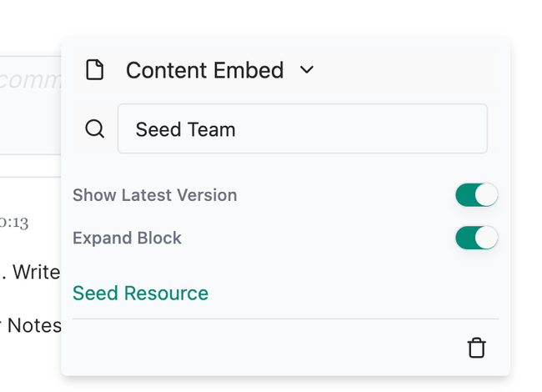Screen dimensions: 542x392
Task: Open the Seed Resource link
Action: click(x=140, y=294)
